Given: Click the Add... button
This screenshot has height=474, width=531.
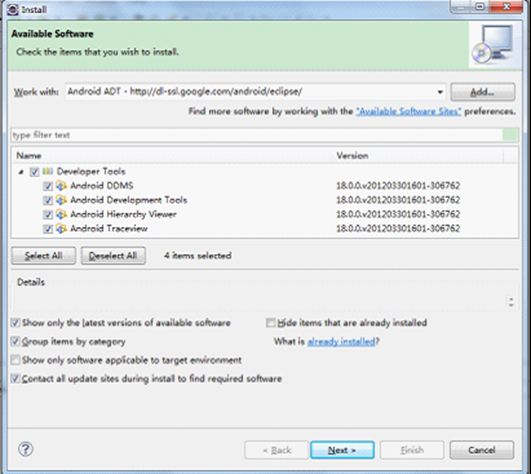Looking at the screenshot, I should (483, 92).
